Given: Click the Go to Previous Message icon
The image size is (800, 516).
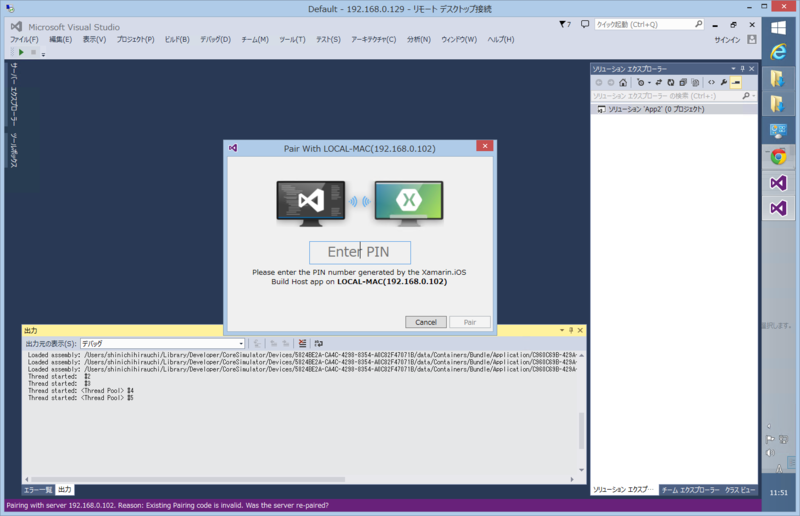Looking at the screenshot, I should [x=273, y=343].
